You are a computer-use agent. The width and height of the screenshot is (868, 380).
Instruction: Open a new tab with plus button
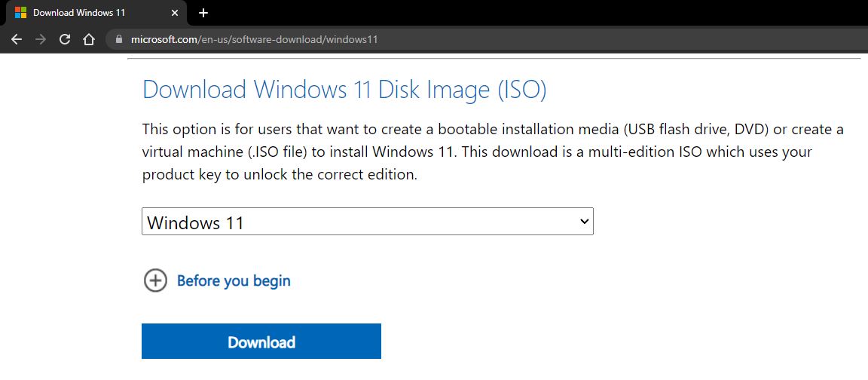point(203,13)
